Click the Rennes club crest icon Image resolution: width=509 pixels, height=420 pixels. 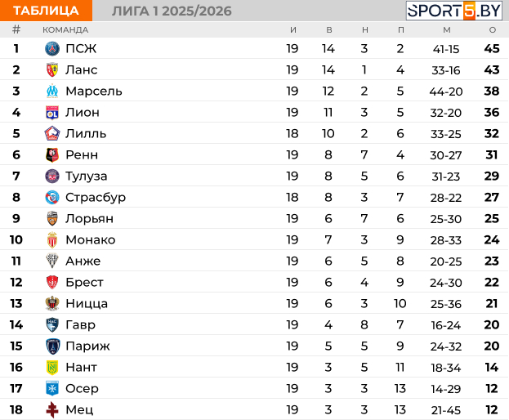click(x=52, y=154)
